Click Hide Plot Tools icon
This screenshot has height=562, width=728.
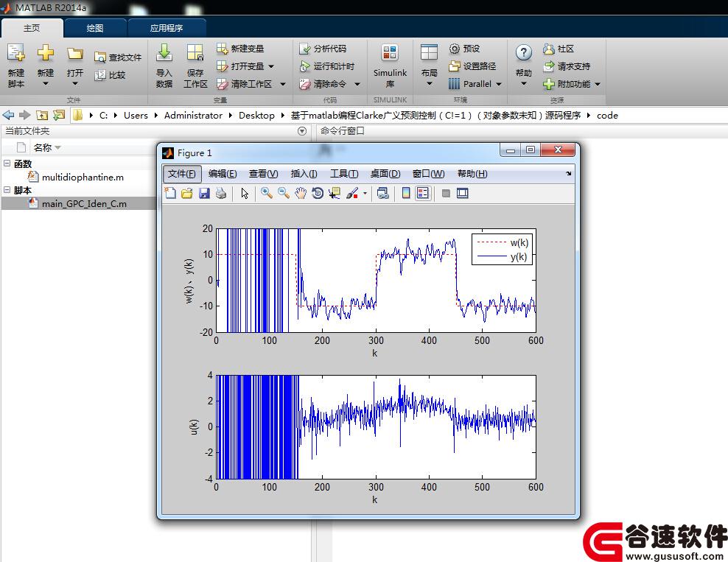446,193
